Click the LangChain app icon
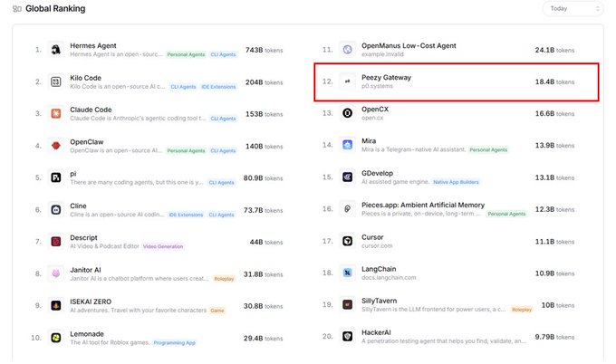Viewport: 616px width, 364px height. pos(347,273)
